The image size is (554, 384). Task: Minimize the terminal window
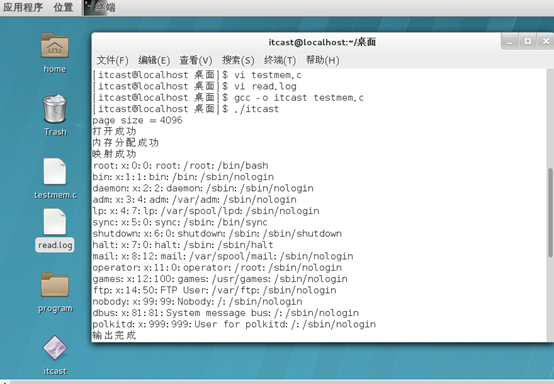pos(509,42)
